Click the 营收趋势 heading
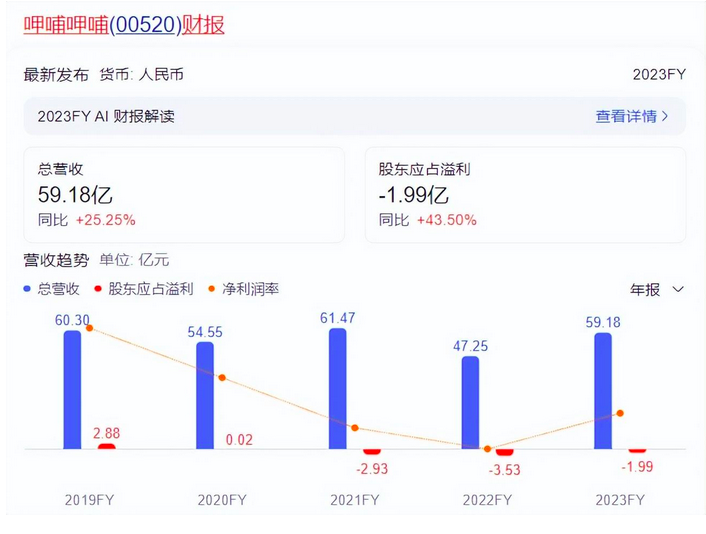Image resolution: width=706 pixels, height=534 pixels. coord(56,260)
